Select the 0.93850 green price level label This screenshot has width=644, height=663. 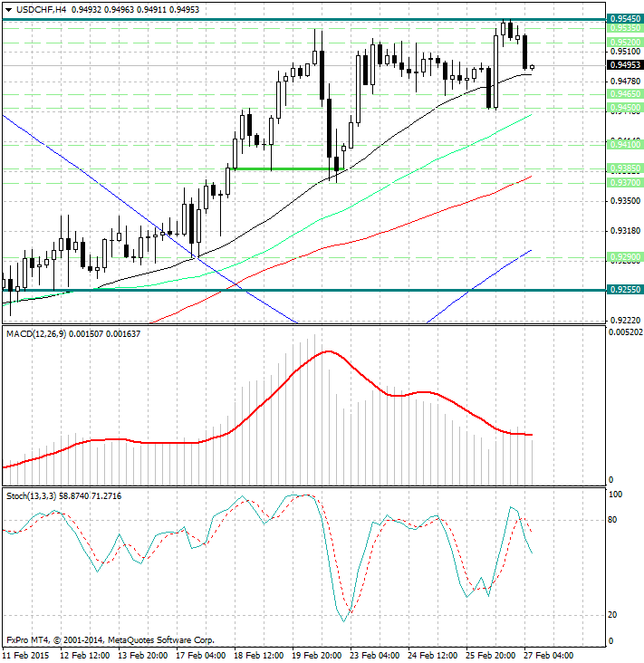click(x=625, y=168)
